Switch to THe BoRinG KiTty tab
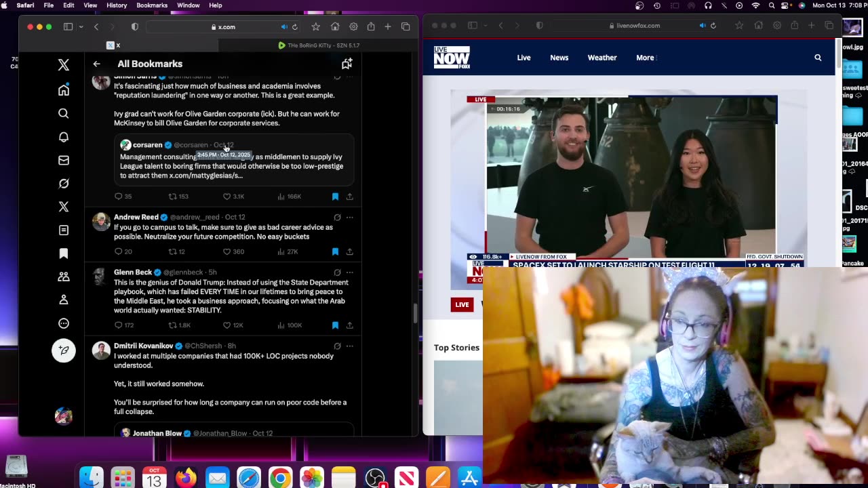The width and height of the screenshot is (868, 488). click(x=319, y=45)
